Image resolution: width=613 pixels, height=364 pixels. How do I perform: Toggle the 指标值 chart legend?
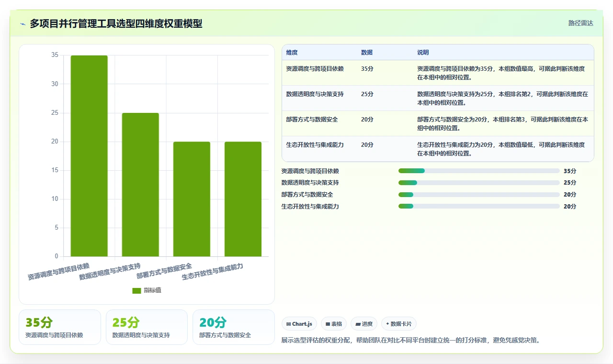[x=147, y=290]
